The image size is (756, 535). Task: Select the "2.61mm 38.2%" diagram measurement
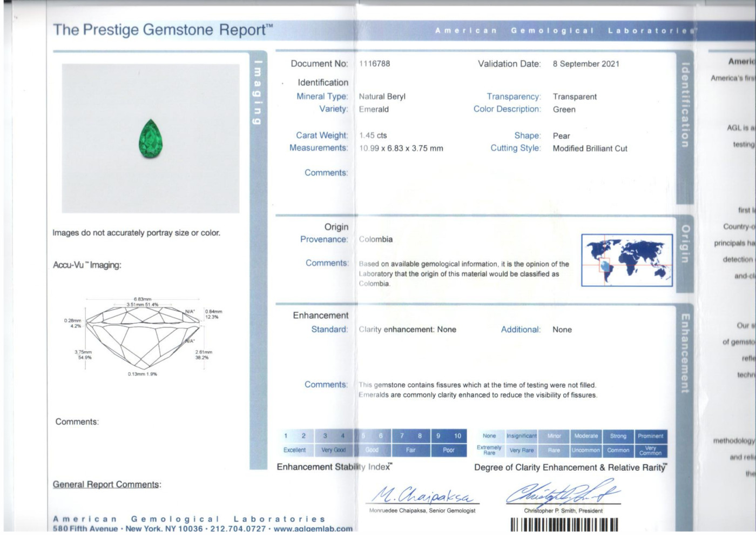coord(204,355)
